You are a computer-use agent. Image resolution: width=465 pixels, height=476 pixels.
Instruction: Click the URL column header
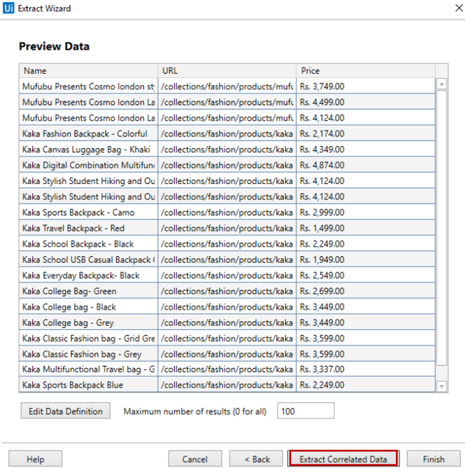point(227,71)
